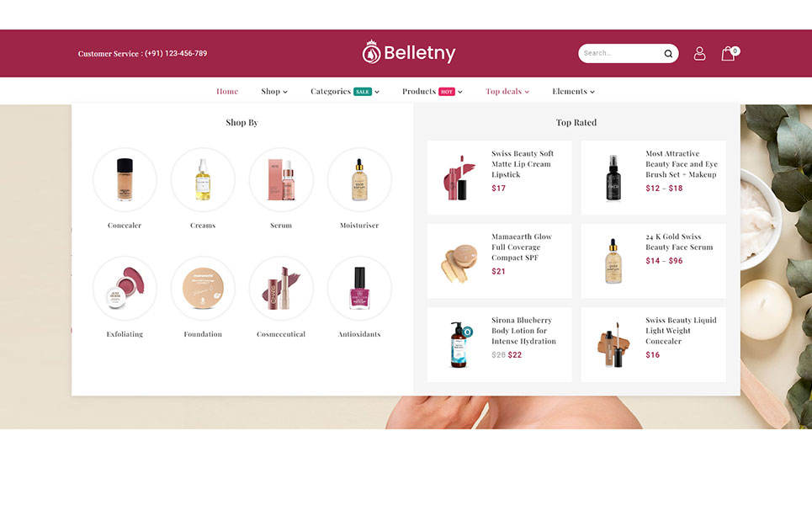Click the Search input field
The width and height of the screenshot is (812, 505).
coord(622,53)
